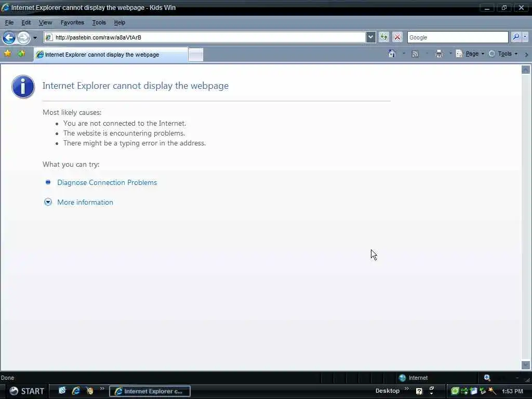Click the first green tray icon
This screenshot has width=532, height=399.
[x=455, y=391]
